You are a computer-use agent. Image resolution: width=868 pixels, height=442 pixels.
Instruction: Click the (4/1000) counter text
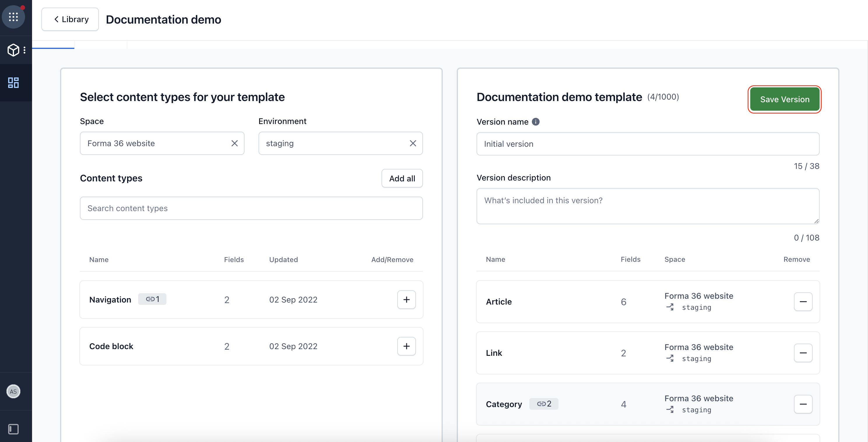[663, 97]
